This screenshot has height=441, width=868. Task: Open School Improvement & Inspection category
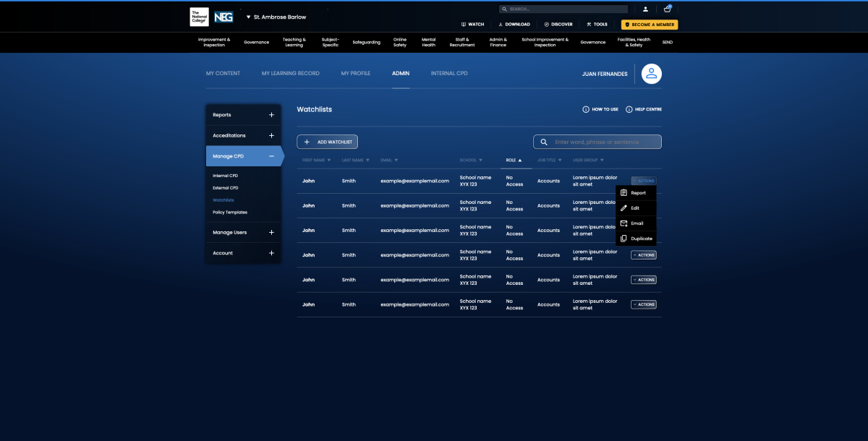[x=545, y=42]
